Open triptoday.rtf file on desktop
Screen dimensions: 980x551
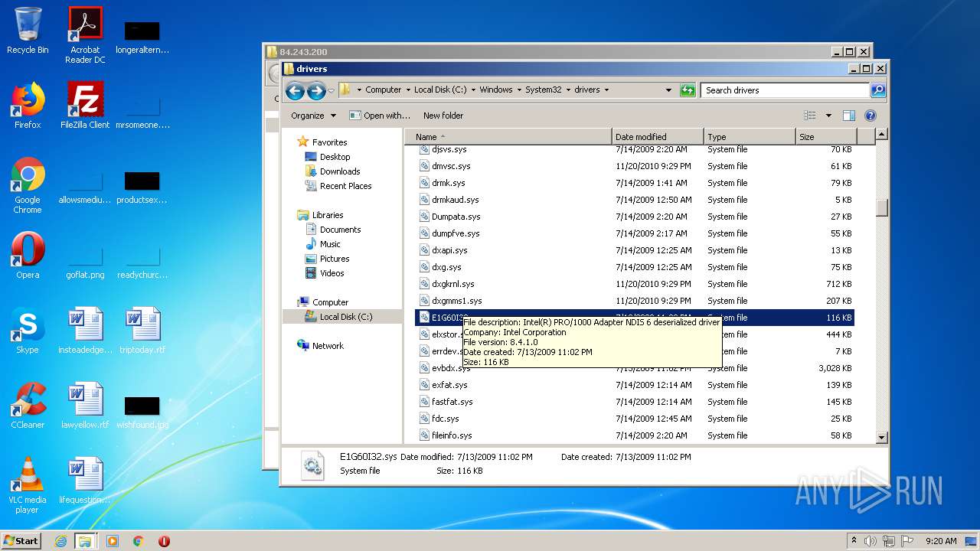pos(142,331)
